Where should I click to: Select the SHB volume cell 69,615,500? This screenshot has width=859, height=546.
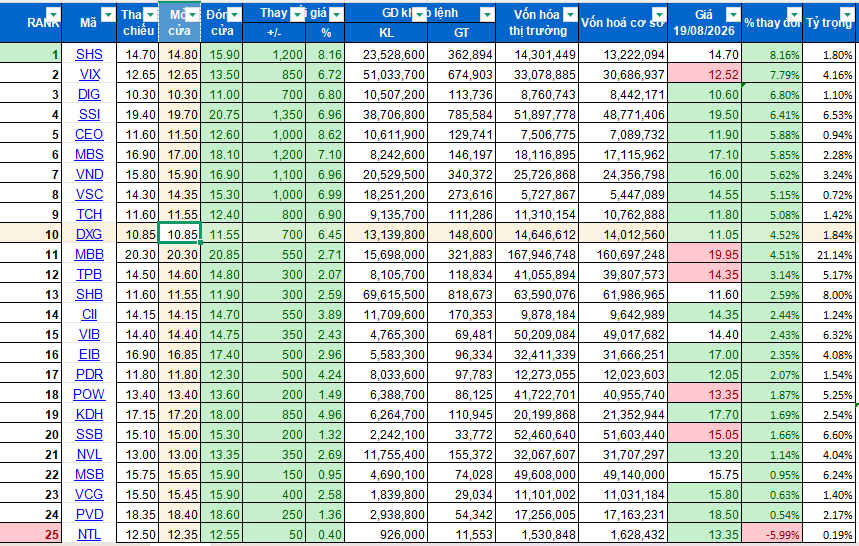point(386,295)
